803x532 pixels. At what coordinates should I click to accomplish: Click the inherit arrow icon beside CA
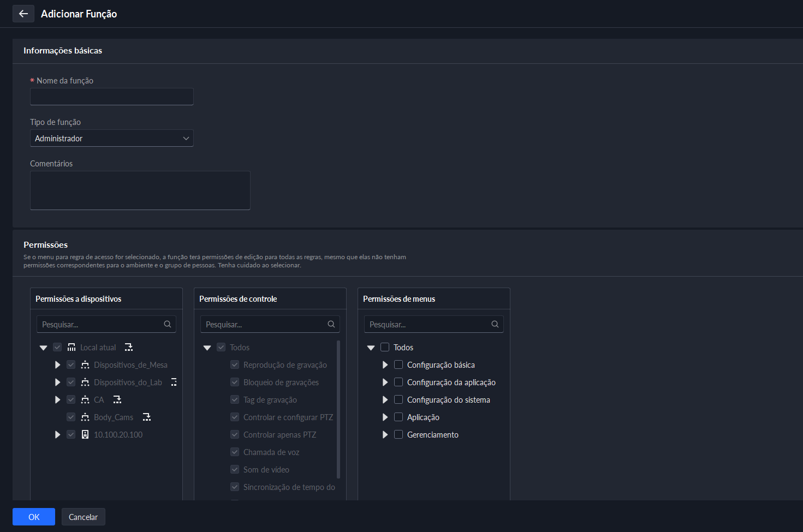117,400
